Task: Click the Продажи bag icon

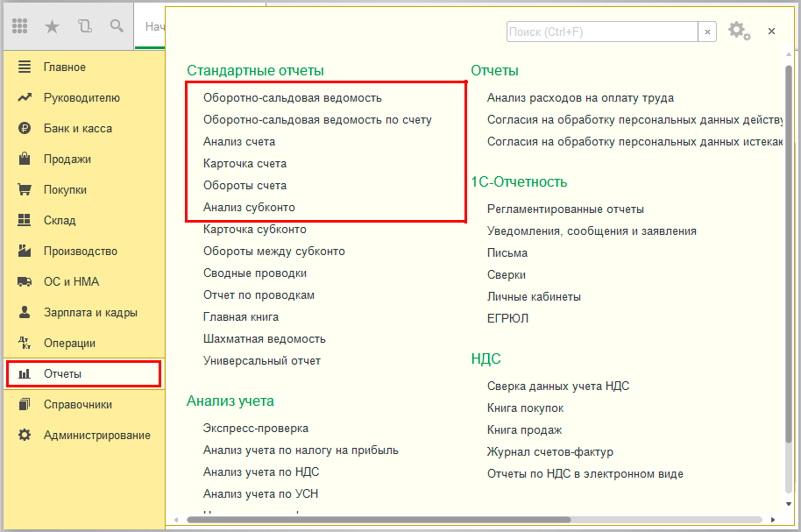Action: [25, 159]
